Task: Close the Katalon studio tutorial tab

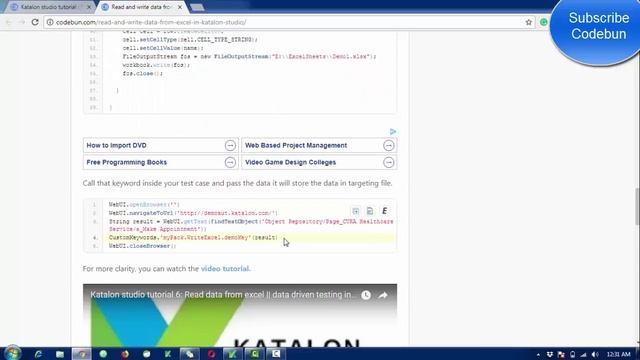Action: (x=89, y=7)
